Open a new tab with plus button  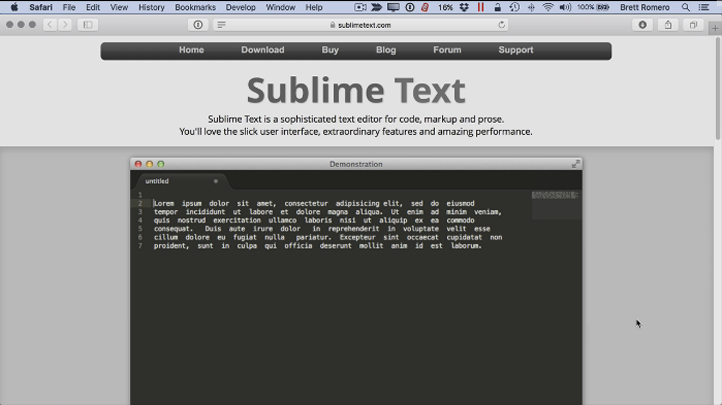tap(715, 29)
